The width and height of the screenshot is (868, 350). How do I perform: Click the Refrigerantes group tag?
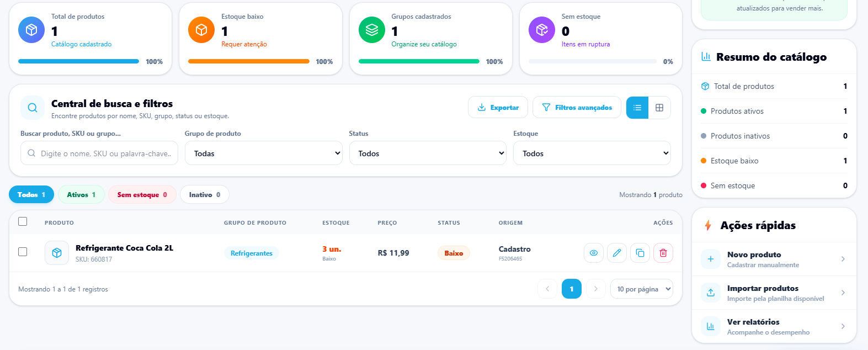tap(252, 253)
